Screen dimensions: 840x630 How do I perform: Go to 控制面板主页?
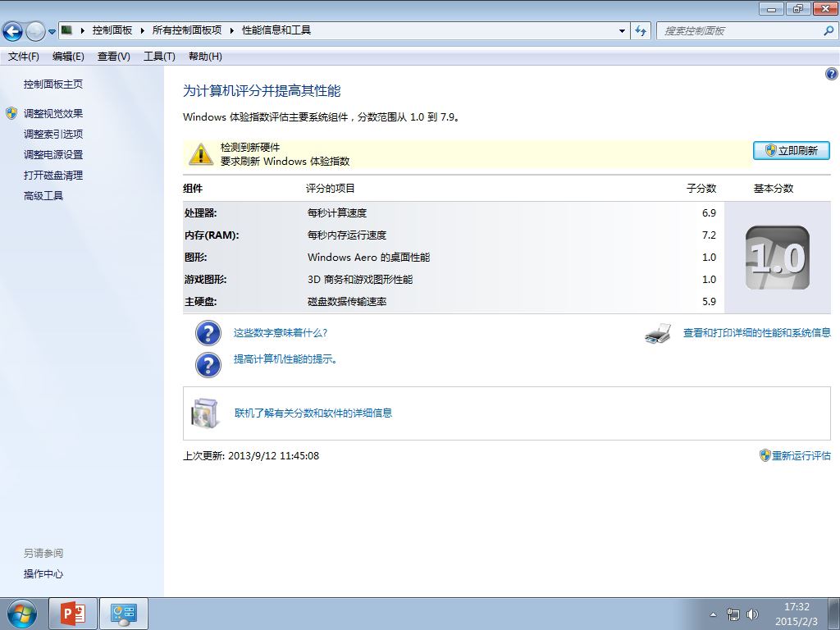[53, 84]
